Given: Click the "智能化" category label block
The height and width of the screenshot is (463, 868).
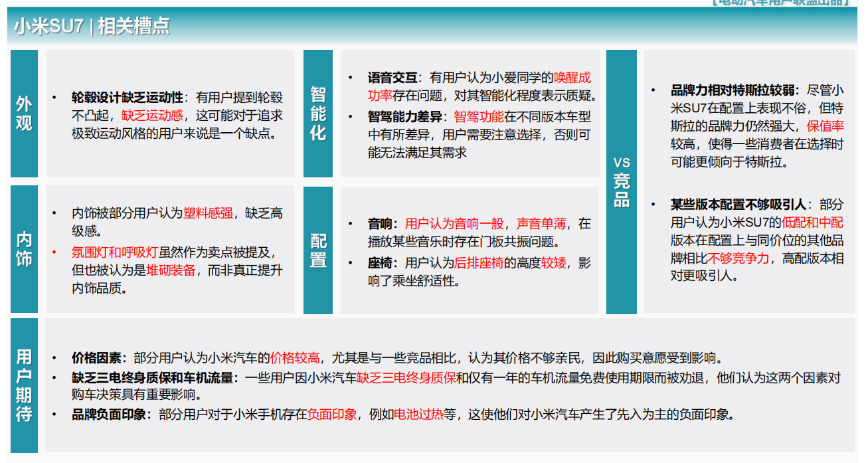Looking at the screenshot, I should click(x=318, y=114).
